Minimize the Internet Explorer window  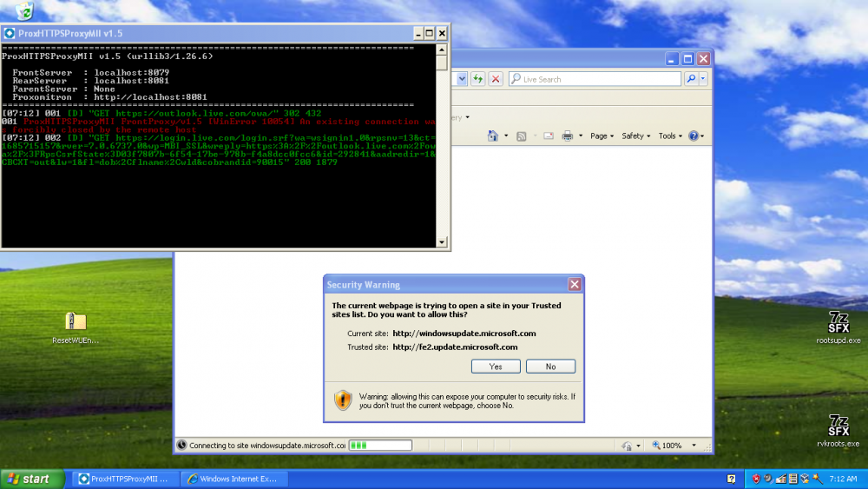(672, 59)
